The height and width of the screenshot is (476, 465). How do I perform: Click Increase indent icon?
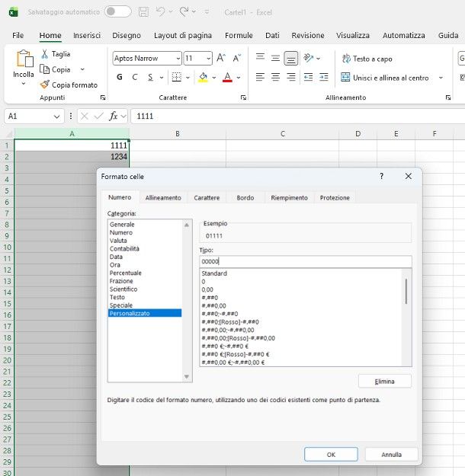324,77
